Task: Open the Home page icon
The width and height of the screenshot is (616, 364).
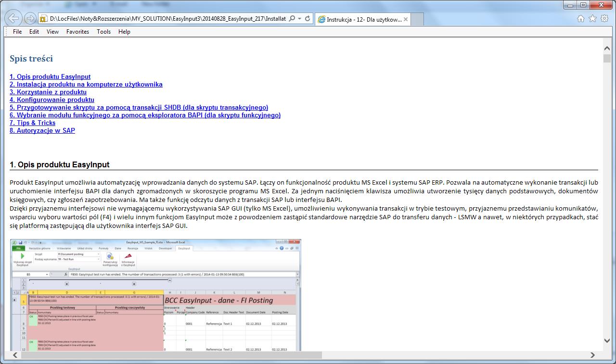Action: point(581,18)
